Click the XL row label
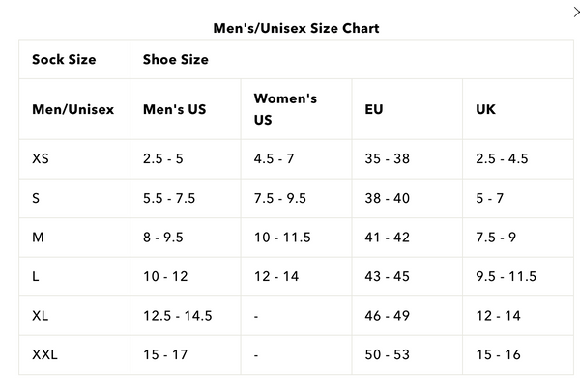The height and width of the screenshot is (392, 580). pos(41,315)
